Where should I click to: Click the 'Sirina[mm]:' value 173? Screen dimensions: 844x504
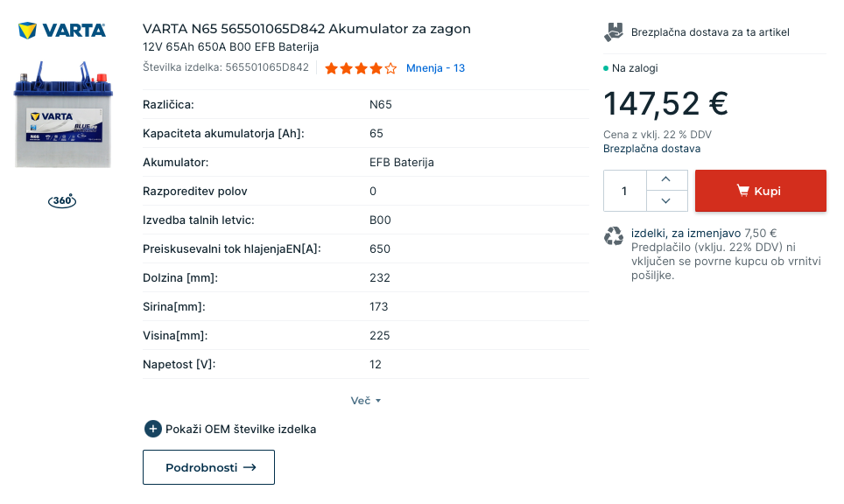coord(378,306)
